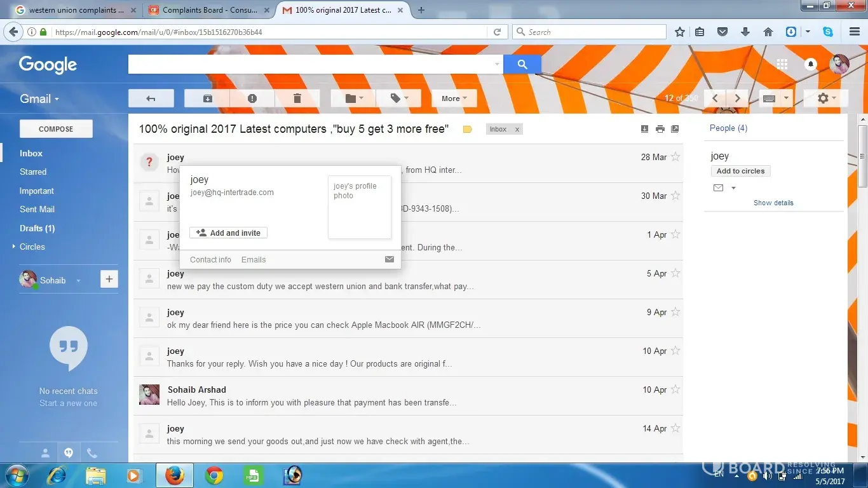
Task: Expand all messages in thread
Action: click(x=644, y=129)
